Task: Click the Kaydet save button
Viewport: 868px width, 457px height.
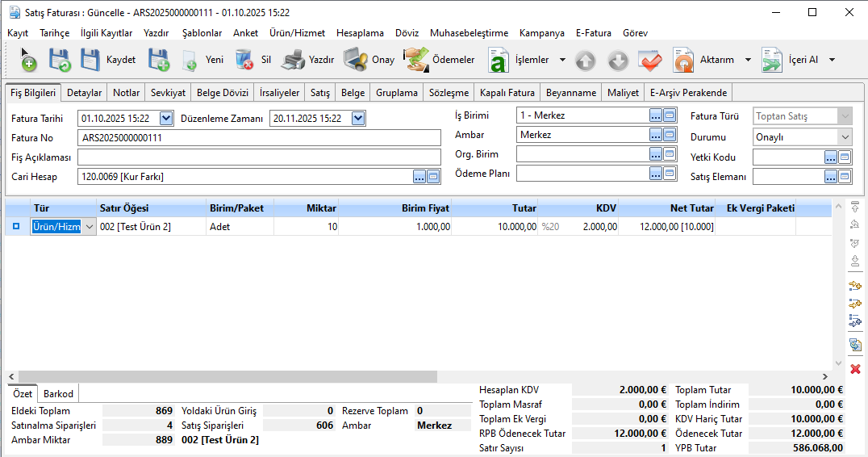Action: click(x=108, y=60)
